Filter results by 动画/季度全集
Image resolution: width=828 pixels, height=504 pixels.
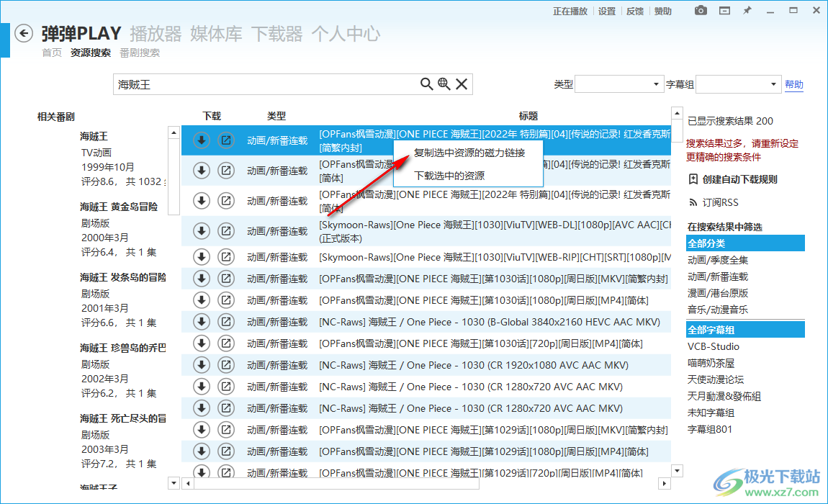(x=718, y=260)
